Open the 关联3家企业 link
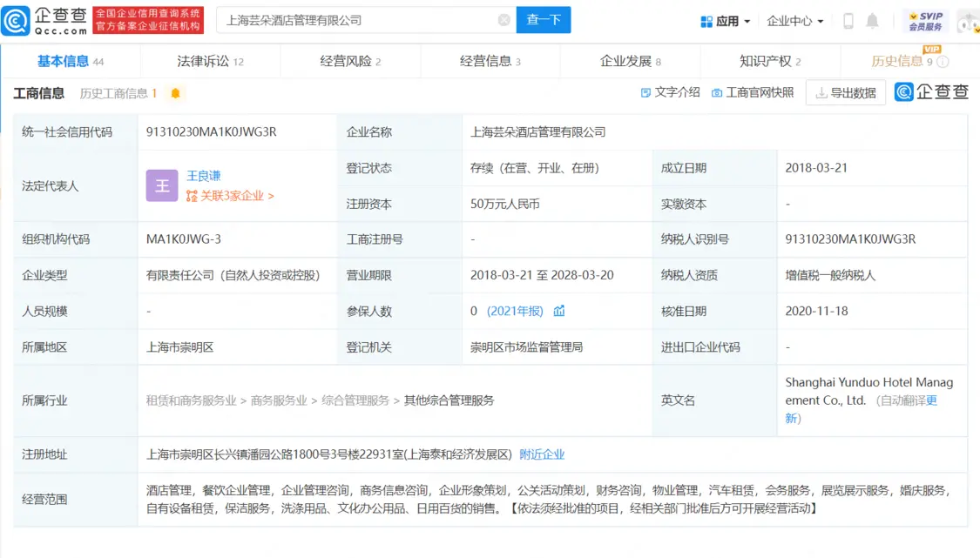Image resolution: width=980 pixels, height=558 pixels. click(230, 196)
